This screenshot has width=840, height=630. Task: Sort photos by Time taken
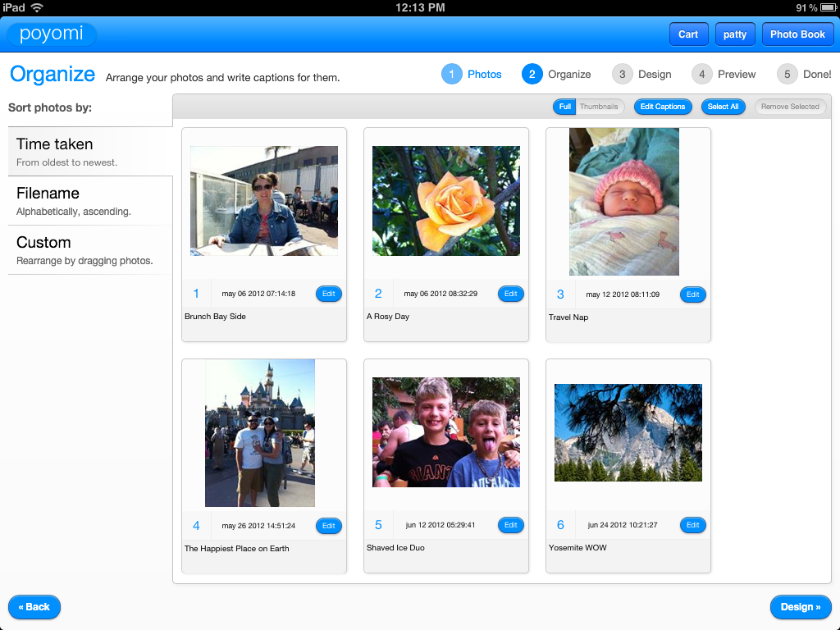coord(90,152)
